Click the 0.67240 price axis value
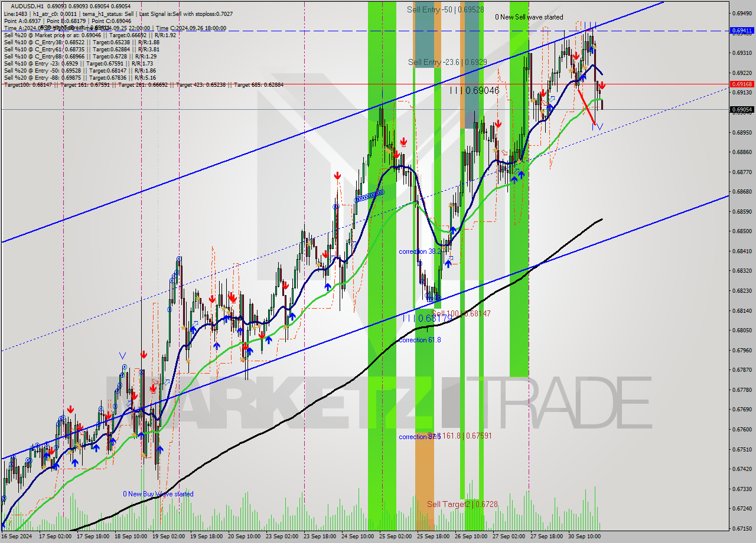756x543 pixels. (x=742, y=508)
